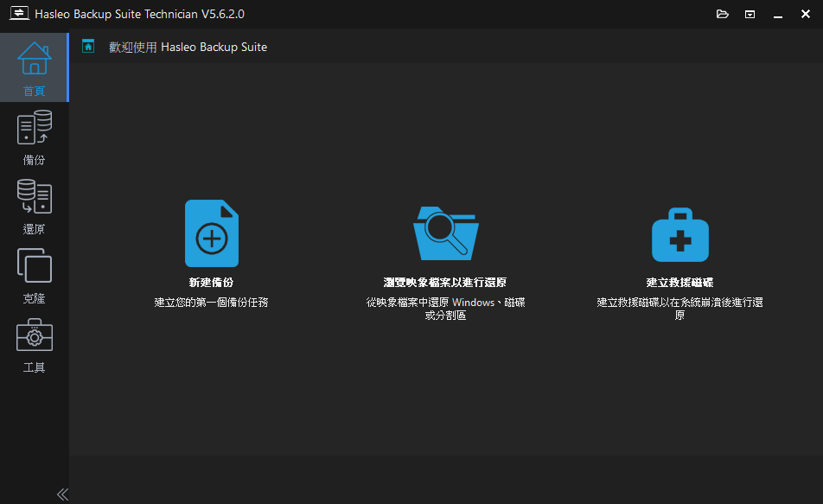Select the 備份 backup icon in sidebar

35,128
